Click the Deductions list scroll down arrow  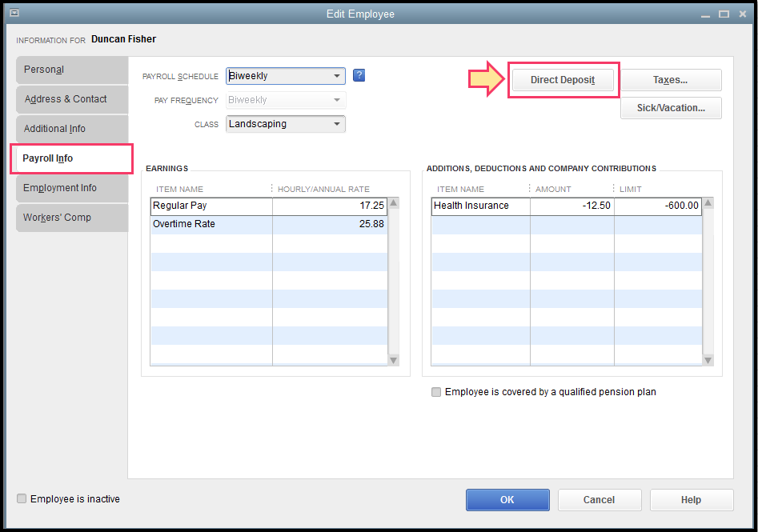tap(708, 361)
